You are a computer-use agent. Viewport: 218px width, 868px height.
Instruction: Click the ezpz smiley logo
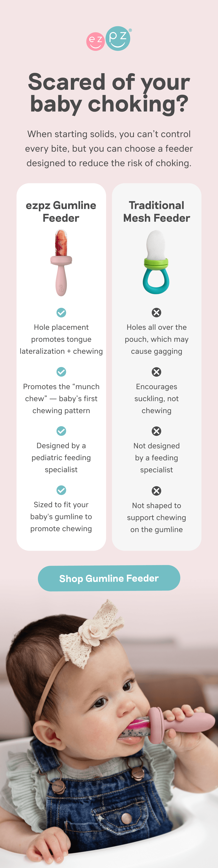click(109, 39)
